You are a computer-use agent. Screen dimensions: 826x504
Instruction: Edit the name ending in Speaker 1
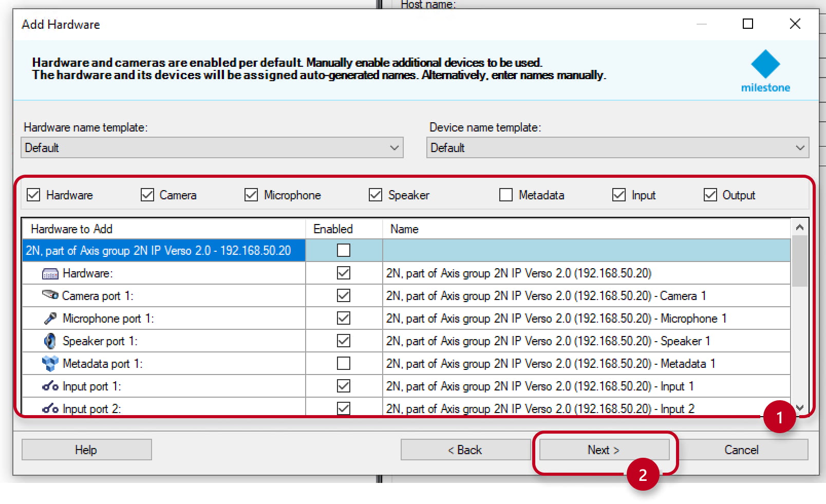(587, 341)
